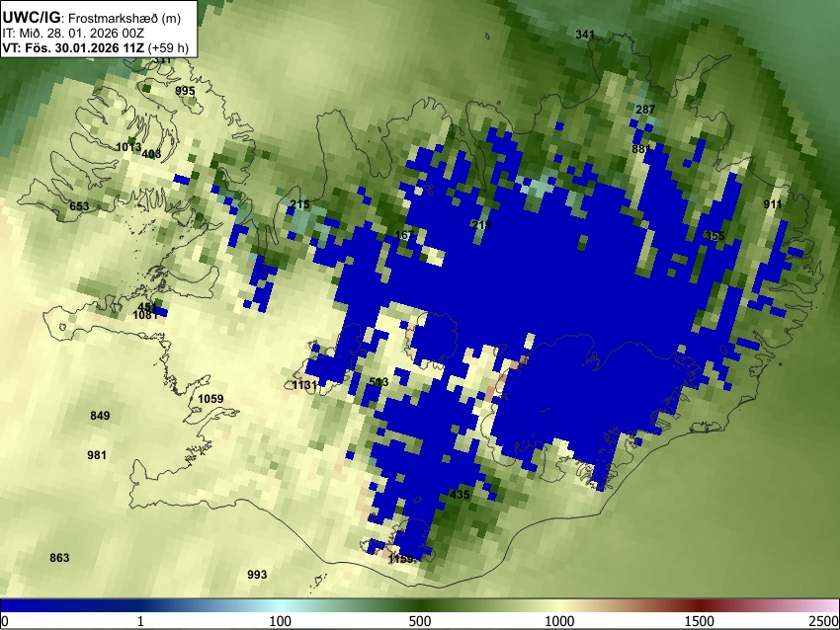The image size is (840, 630).
Task: Click the map value 355
Action: tap(714, 236)
